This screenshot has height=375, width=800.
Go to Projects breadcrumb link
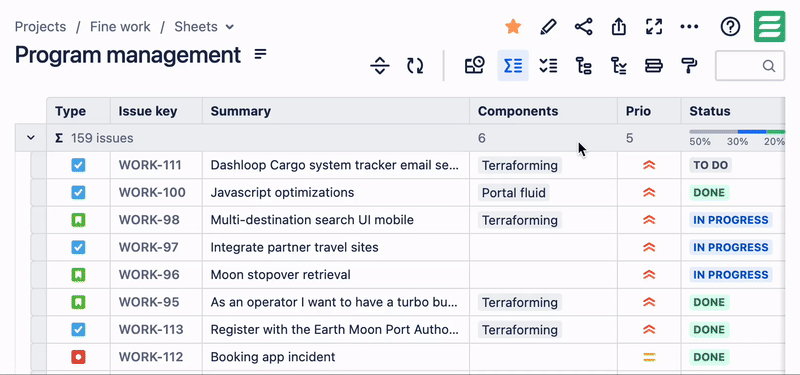click(x=40, y=27)
